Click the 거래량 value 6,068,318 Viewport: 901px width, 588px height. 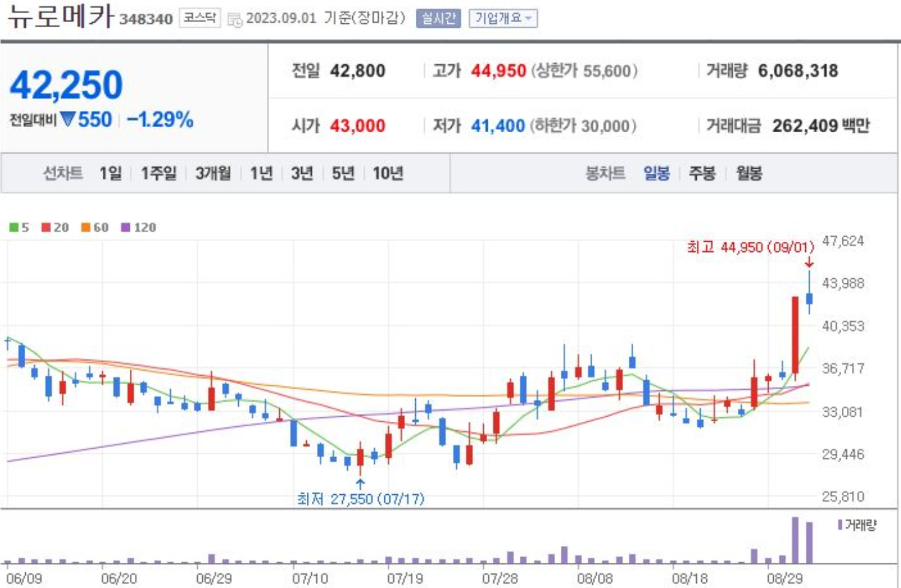(798, 71)
